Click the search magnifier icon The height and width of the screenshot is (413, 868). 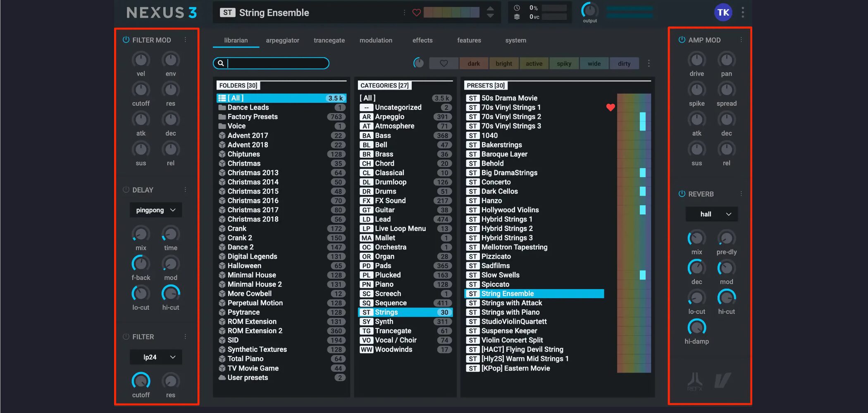[x=221, y=63]
